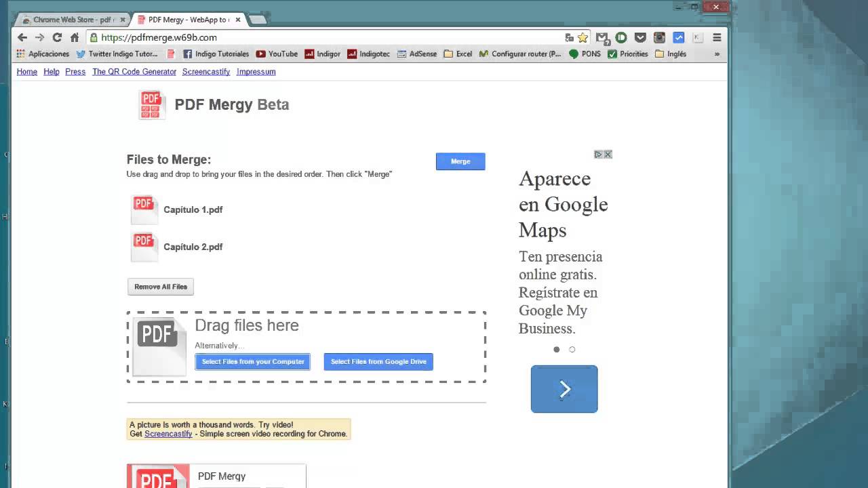Expand the Excel bookmarks folder
The height and width of the screenshot is (488, 868).
coord(458,54)
